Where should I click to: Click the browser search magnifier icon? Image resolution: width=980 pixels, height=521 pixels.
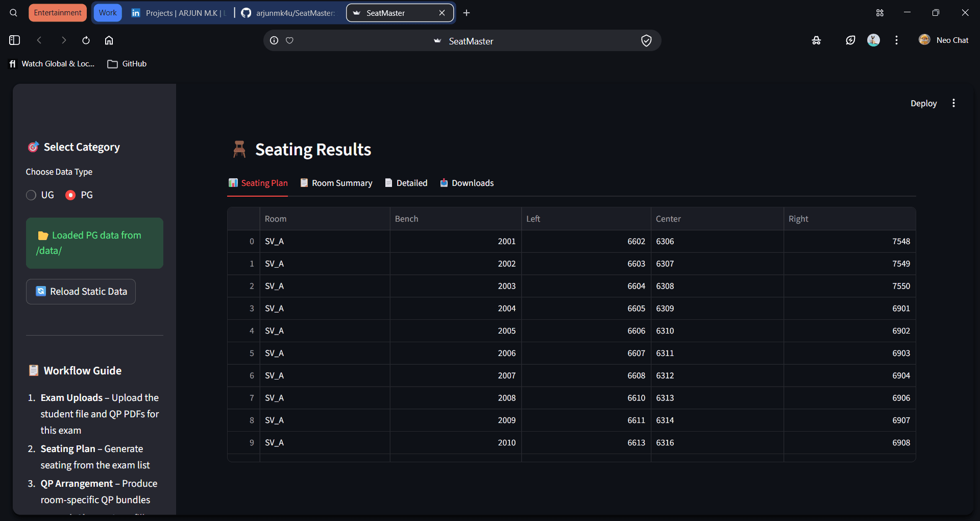14,13
